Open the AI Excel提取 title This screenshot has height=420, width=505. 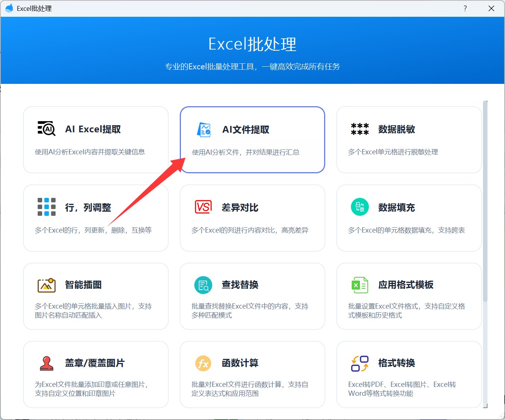pyautogui.click(x=93, y=129)
